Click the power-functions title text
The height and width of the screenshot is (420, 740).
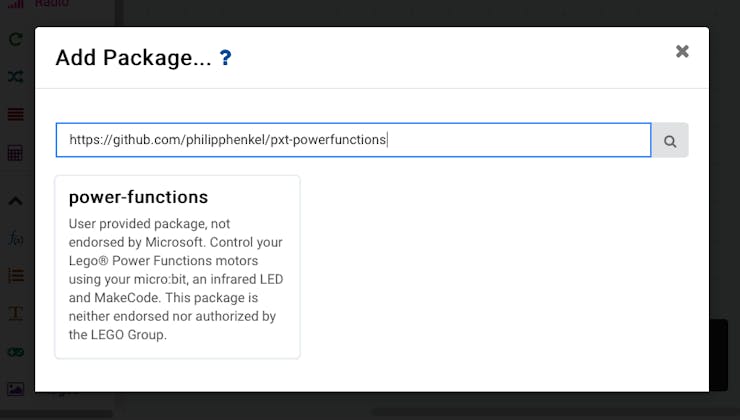click(x=138, y=197)
